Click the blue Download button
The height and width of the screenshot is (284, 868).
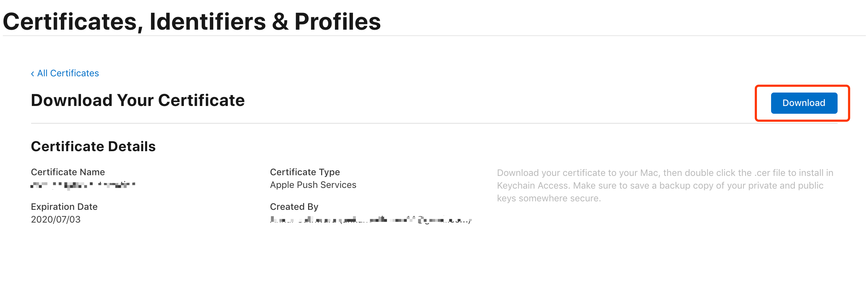[804, 103]
